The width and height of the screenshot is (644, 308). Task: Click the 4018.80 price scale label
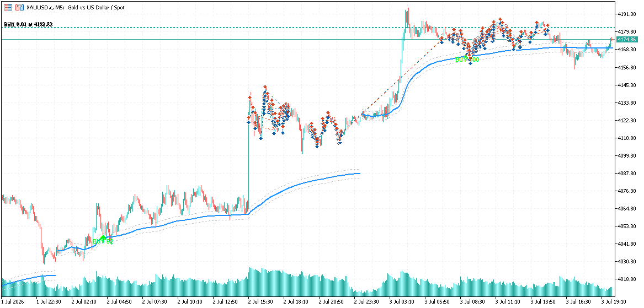point(627,279)
